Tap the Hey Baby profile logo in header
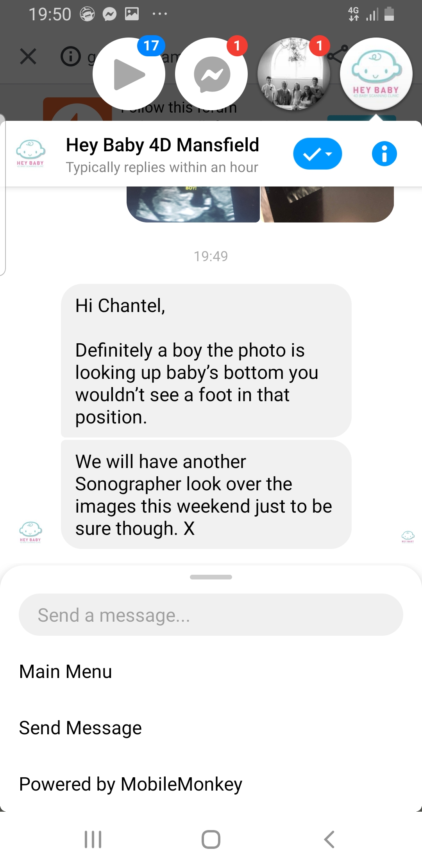422x868 pixels. point(30,154)
